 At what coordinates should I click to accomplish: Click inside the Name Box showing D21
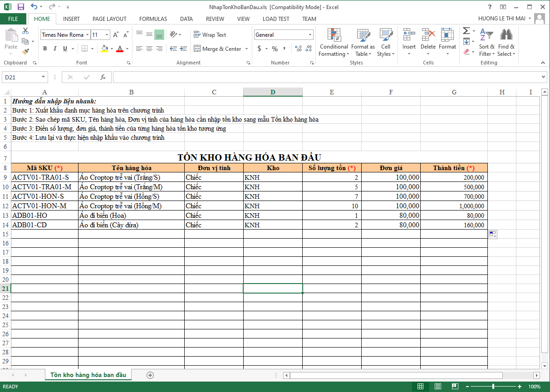[21, 77]
